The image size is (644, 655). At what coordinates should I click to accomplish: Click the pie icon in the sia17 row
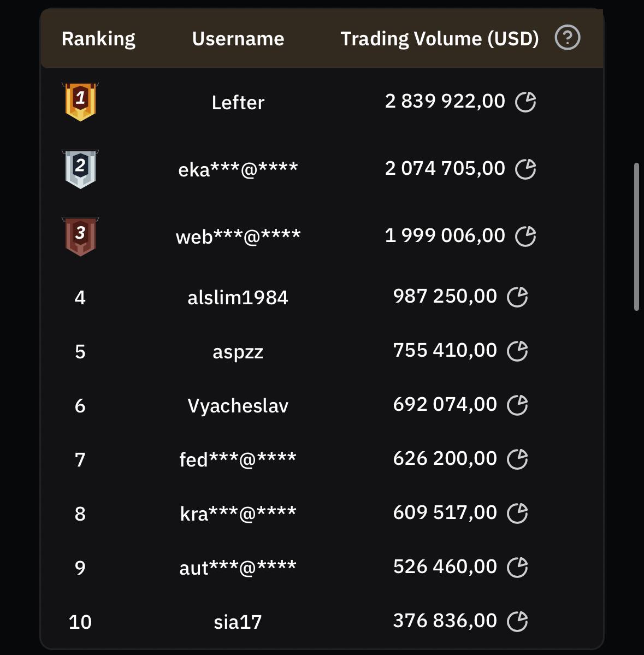[x=517, y=621]
